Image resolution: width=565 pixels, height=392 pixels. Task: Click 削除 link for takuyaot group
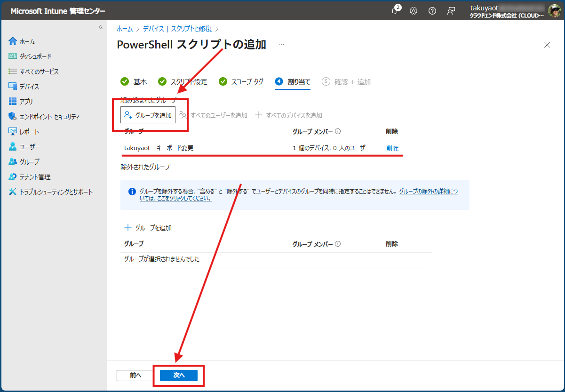click(x=392, y=148)
